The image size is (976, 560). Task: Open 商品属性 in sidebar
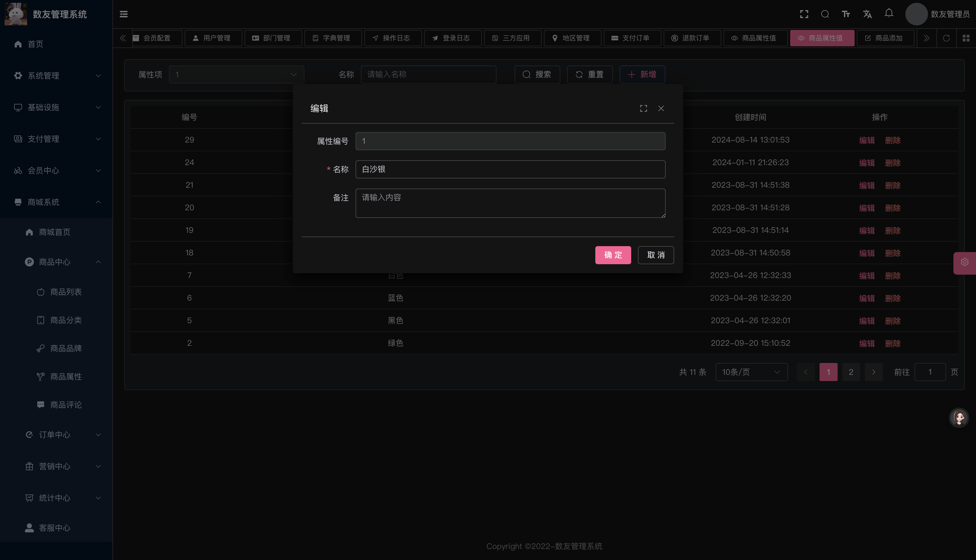(56, 377)
